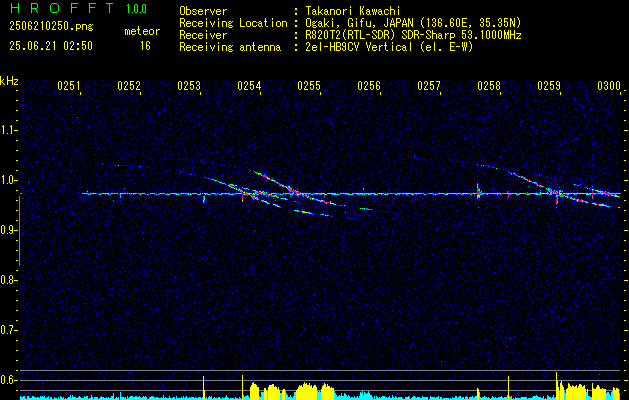
Task: Click the 0.8 kHz axis label
Action: pos(8,280)
